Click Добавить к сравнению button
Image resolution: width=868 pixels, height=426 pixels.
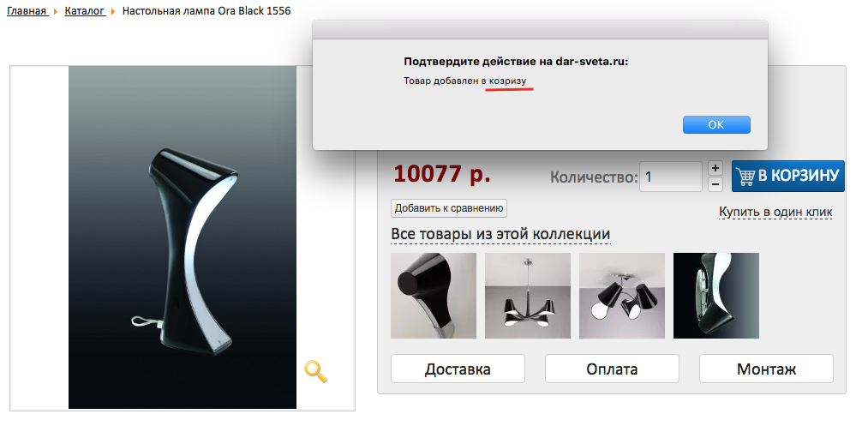click(449, 208)
